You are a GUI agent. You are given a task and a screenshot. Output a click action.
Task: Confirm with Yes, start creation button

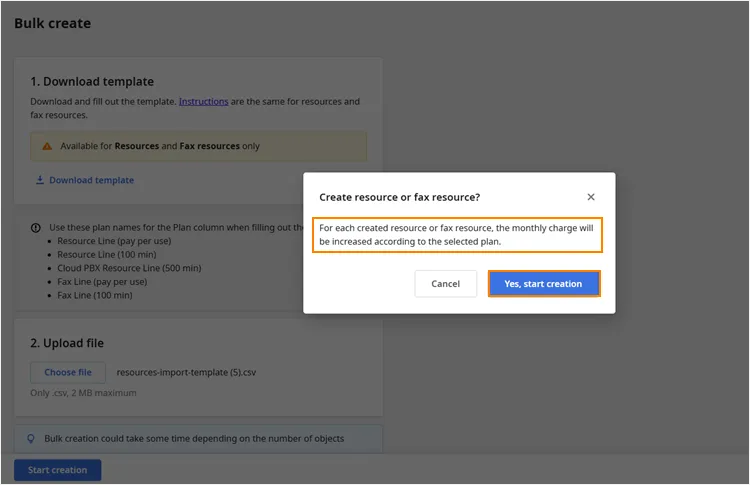[544, 284]
